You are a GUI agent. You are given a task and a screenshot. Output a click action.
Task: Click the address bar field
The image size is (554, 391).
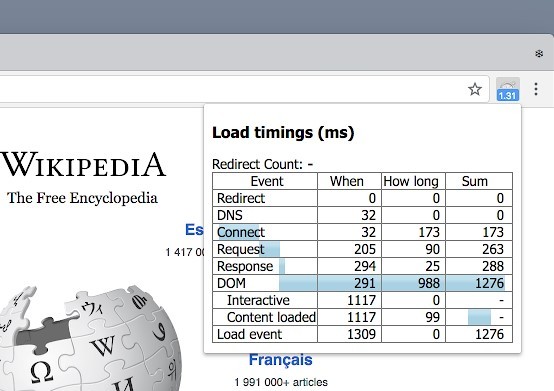click(x=244, y=89)
